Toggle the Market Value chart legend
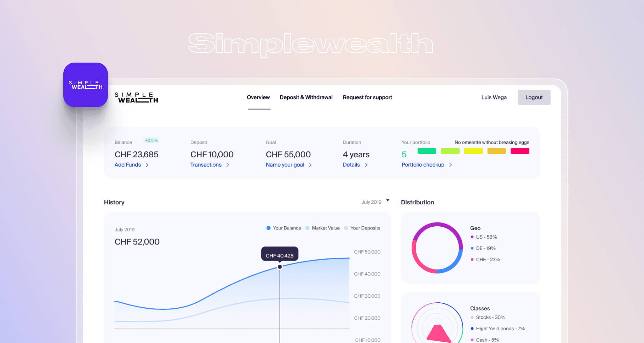 [322, 228]
